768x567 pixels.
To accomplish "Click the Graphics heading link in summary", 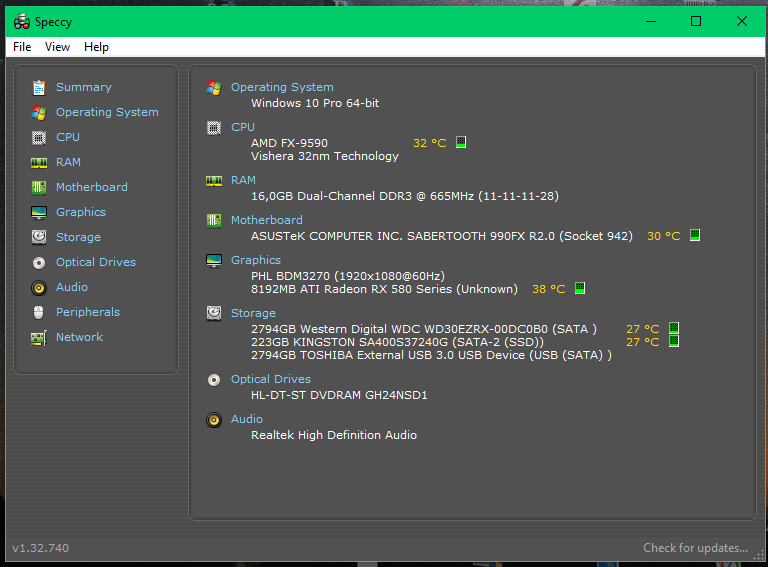I will point(256,260).
